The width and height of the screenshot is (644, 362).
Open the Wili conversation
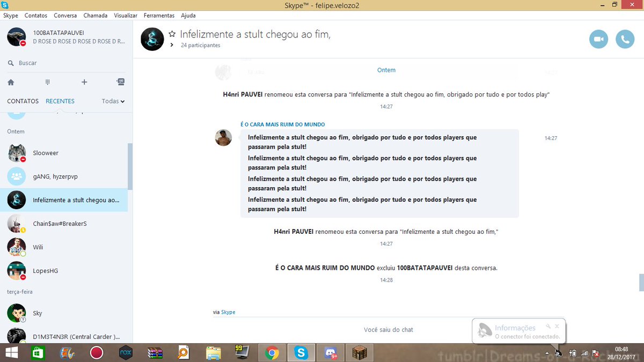[64, 247]
